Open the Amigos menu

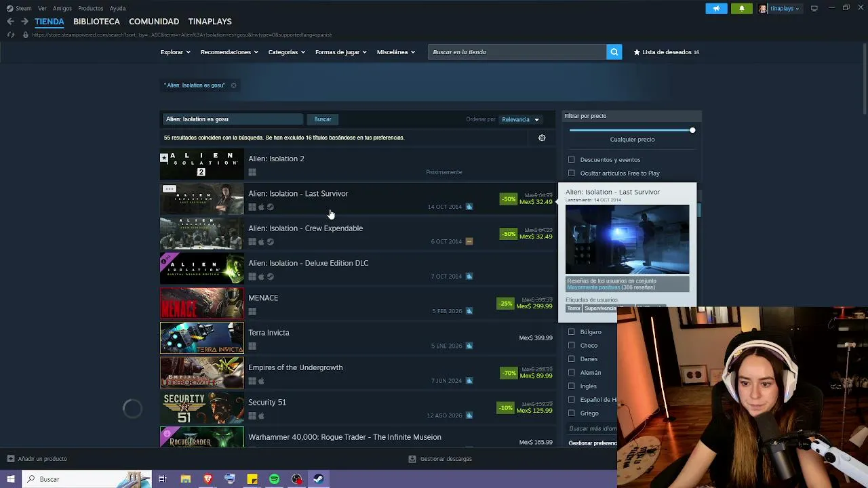(x=62, y=9)
